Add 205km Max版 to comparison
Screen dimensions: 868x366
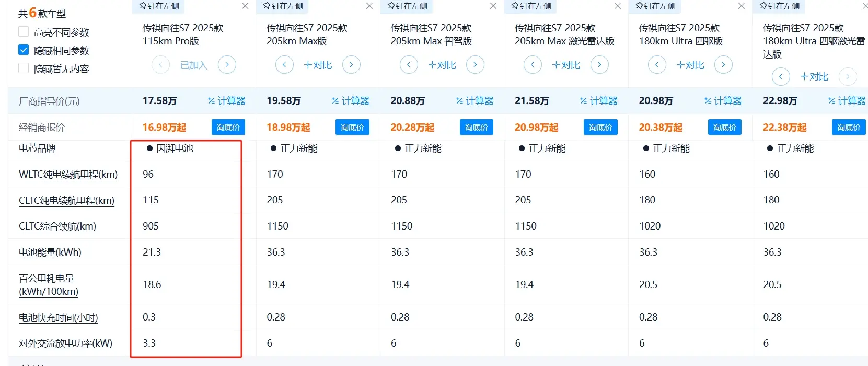point(318,65)
